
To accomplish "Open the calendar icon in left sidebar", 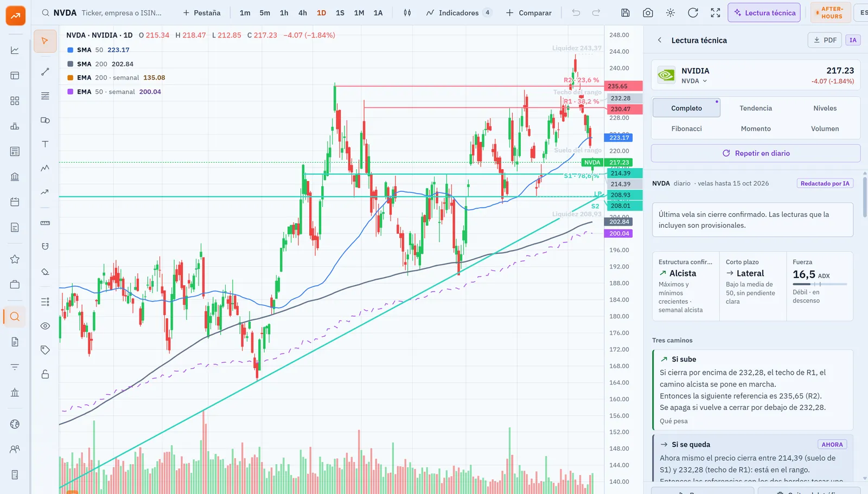I will point(15,202).
